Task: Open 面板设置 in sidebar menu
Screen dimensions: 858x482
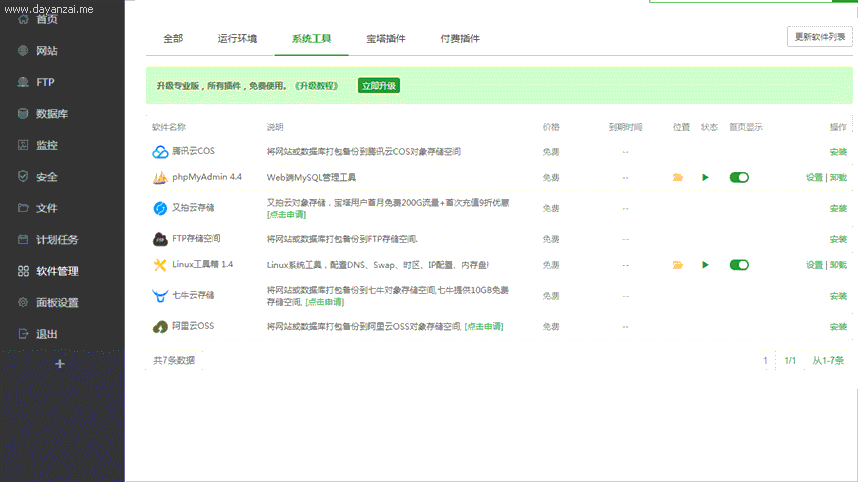Action: point(57,303)
